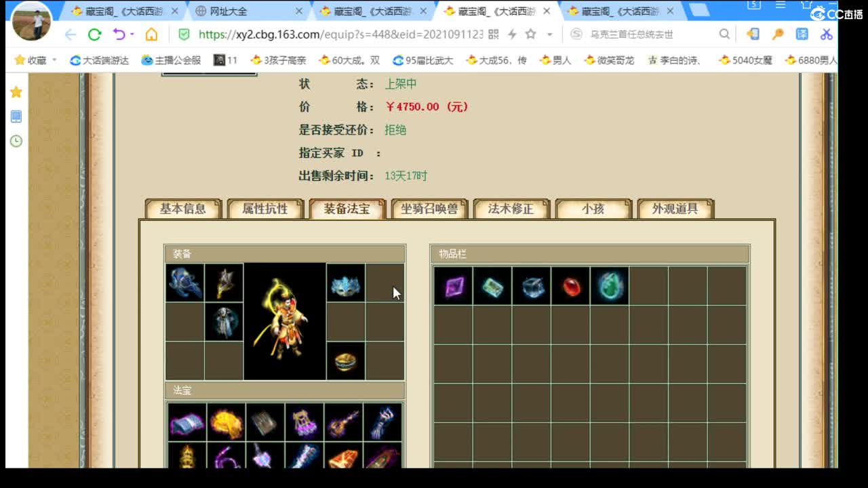
Task: Click the address bar URL
Action: [x=340, y=35]
